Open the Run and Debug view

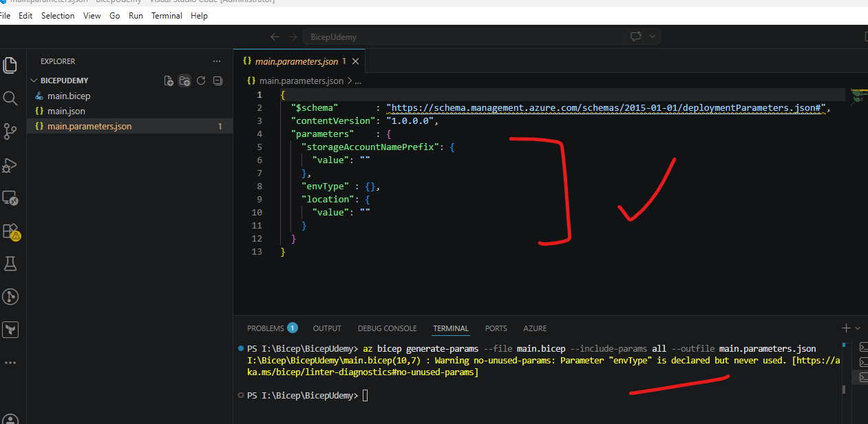(10, 165)
